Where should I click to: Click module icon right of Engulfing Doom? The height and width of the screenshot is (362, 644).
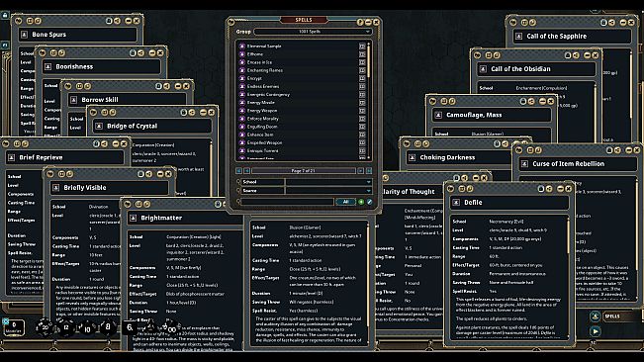coord(362,127)
